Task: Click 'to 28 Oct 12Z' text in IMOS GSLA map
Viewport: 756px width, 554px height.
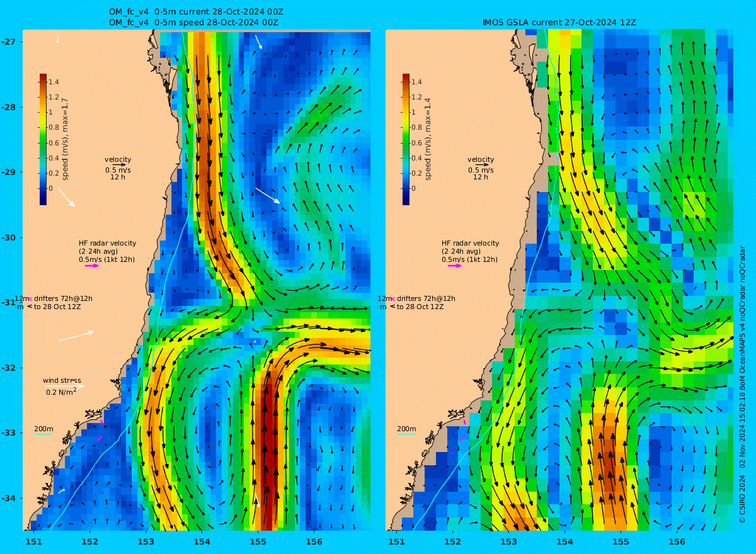Action: (421, 307)
